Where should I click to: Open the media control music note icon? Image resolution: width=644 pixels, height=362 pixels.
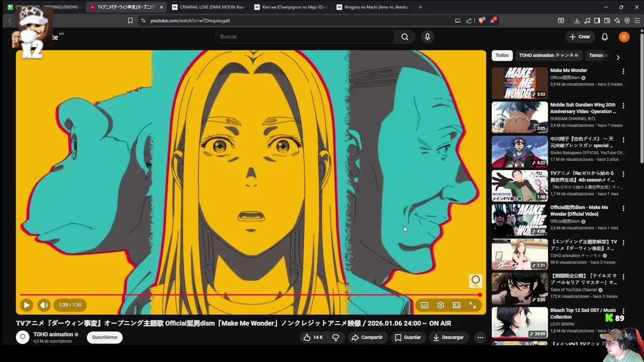pyautogui.click(x=587, y=21)
